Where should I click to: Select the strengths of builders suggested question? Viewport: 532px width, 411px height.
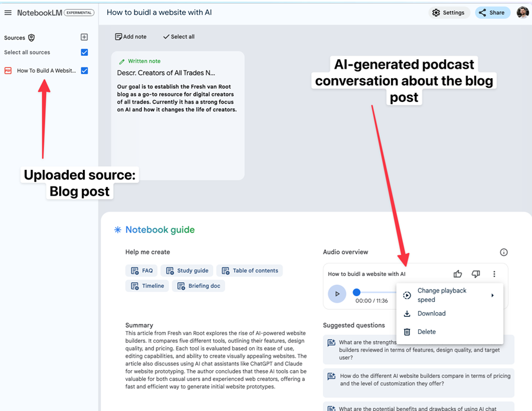(419, 349)
